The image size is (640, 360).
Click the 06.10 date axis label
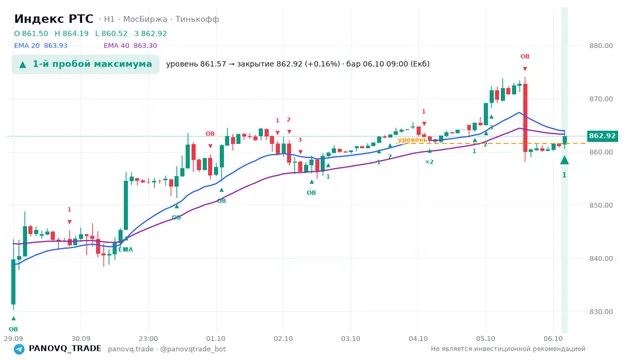click(553, 338)
